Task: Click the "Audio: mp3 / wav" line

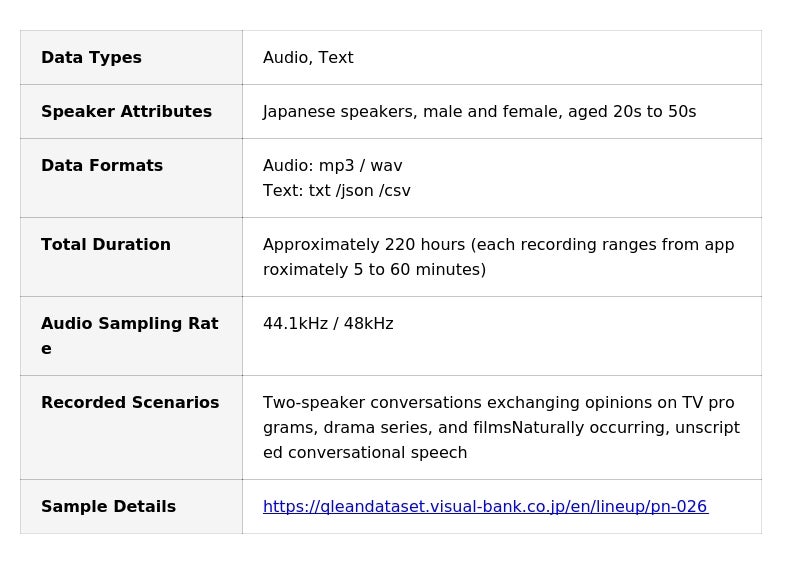Action: pos(332,166)
